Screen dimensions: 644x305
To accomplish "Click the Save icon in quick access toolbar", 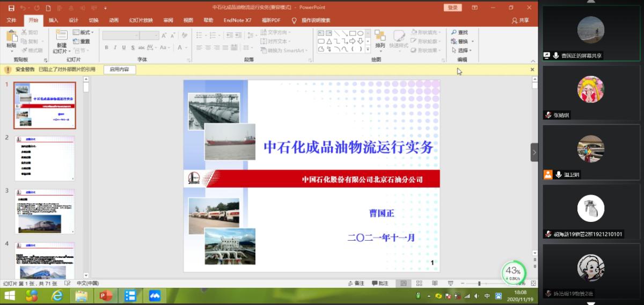I will point(11,8).
